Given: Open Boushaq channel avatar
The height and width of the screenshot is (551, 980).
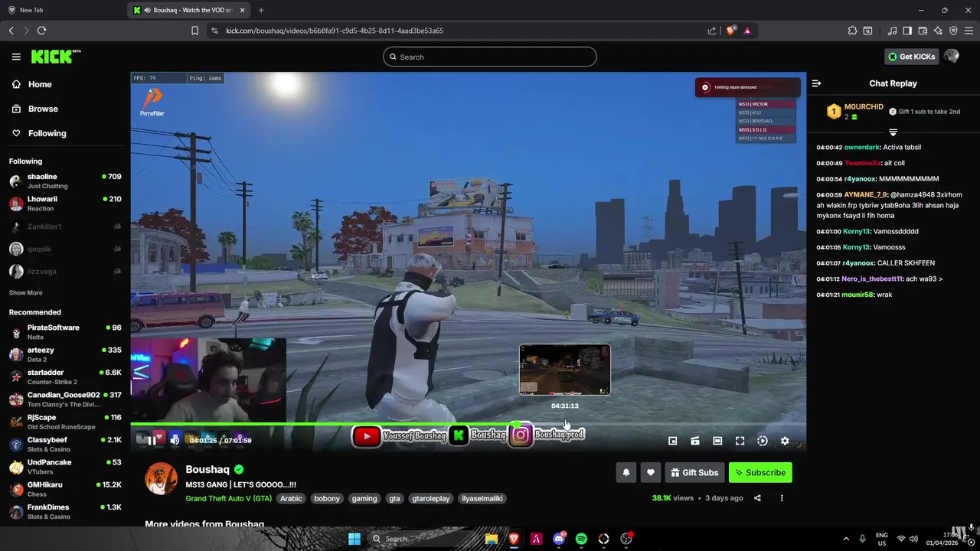Looking at the screenshot, I should (x=162, y=479).
